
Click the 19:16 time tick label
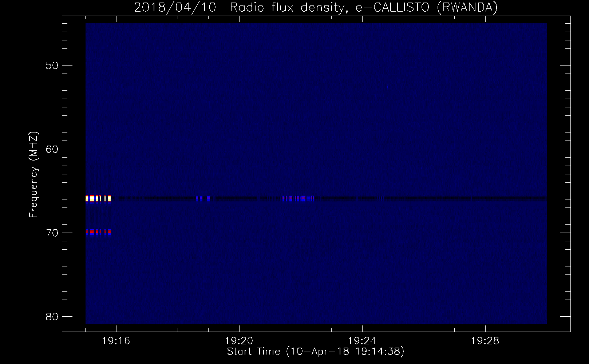[116, 341]
